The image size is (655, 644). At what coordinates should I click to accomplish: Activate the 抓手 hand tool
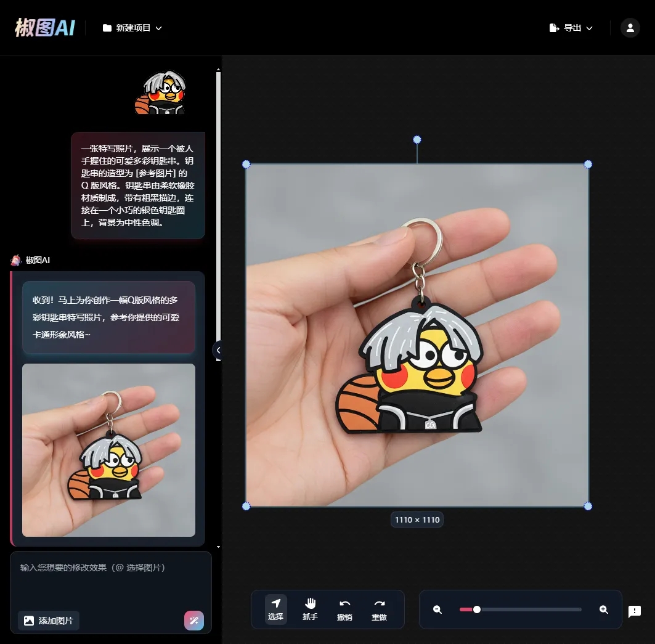click(x=310, y=609)
